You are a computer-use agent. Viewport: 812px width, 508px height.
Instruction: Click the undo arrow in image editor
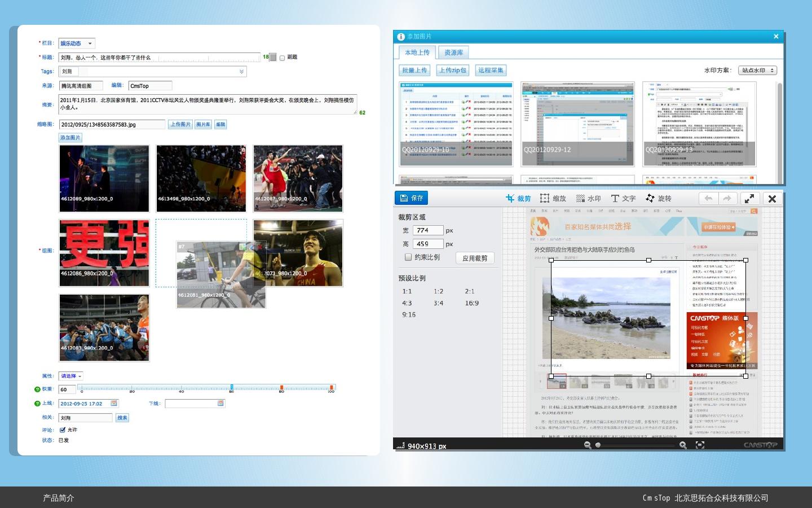click(708, 199)
